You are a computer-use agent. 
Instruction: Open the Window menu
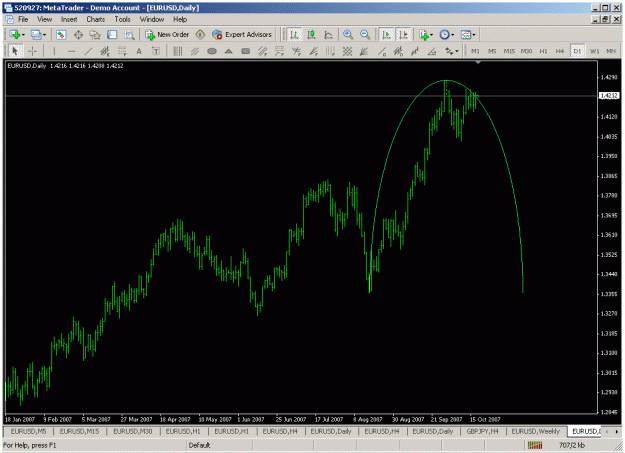151,19
